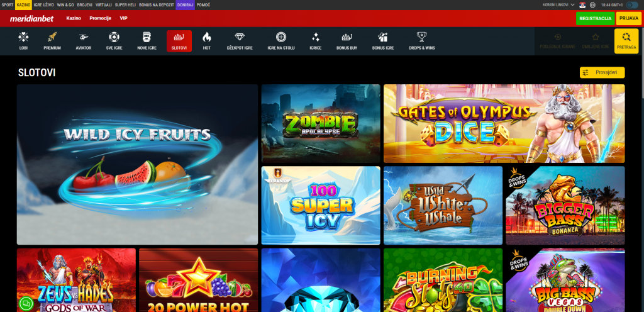Launch the Bigger Bass Bonanza game
Image resolution: width=644 pixels, height=312 pixels.
click(x=565, y=205)
